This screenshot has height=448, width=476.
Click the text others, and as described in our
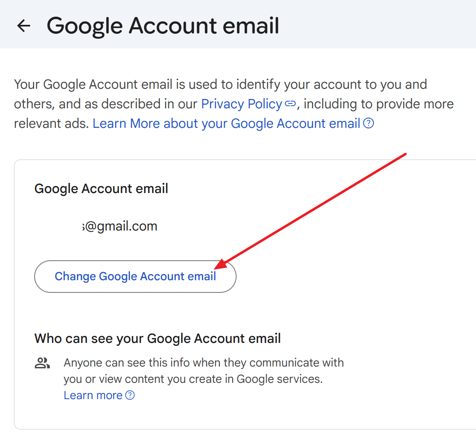(106, 104)
